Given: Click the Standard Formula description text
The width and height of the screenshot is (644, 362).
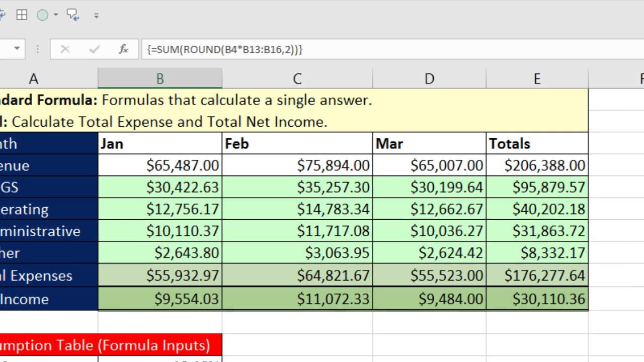Looking at the screenshot, I should (186, 100).
